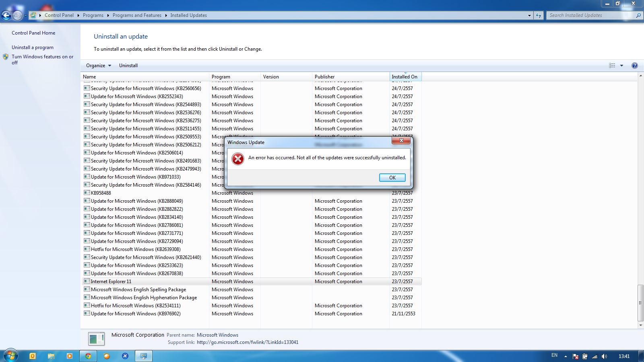Close the Windows Update error dialog
644x362 pixels.
(401, 140)
